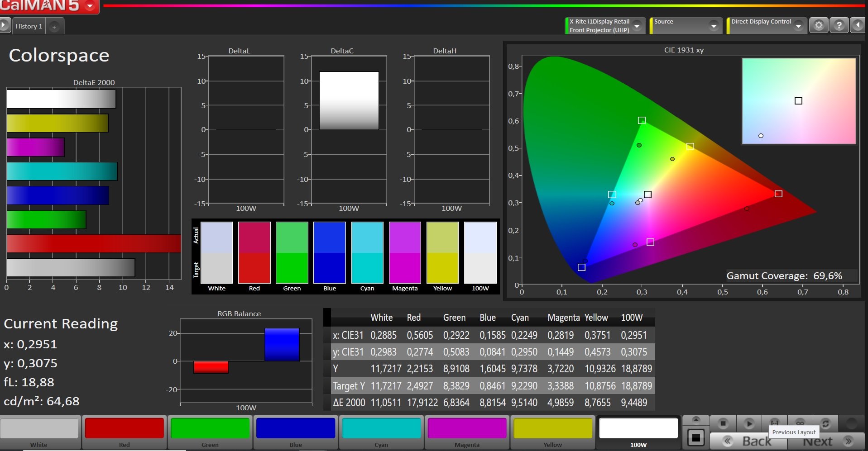This screenshot has height=451, width=868.
Task: Open the X-Rite i1Display Retail meter dropdown
Action: coord(637,26)
